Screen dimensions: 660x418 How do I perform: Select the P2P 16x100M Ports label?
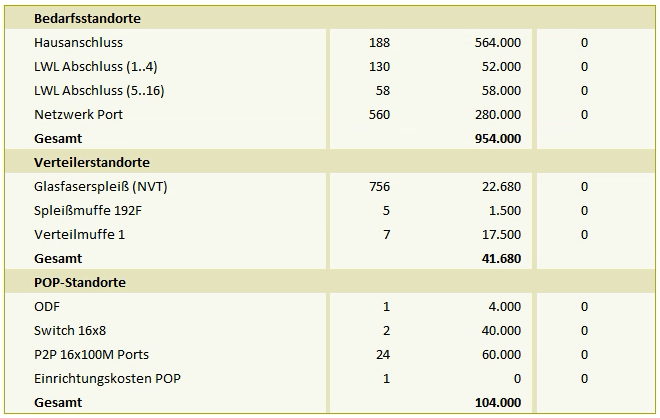coord(91,354)
